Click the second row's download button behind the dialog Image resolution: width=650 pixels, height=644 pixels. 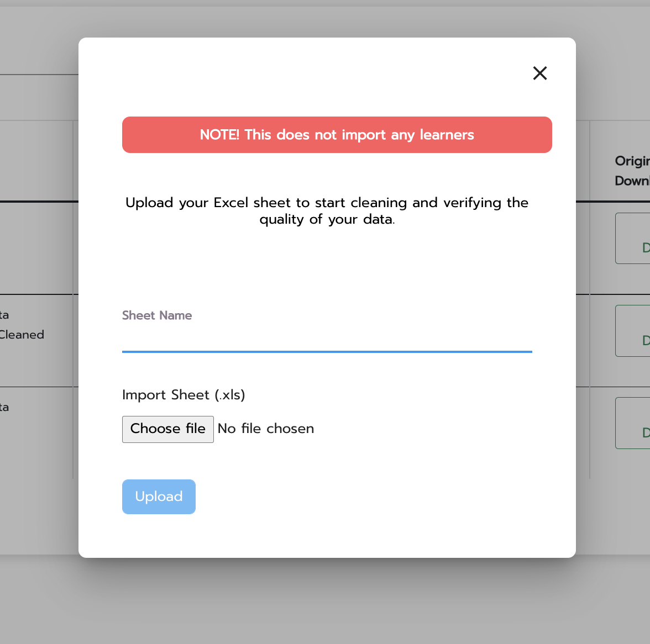click(x=633, y=331)
